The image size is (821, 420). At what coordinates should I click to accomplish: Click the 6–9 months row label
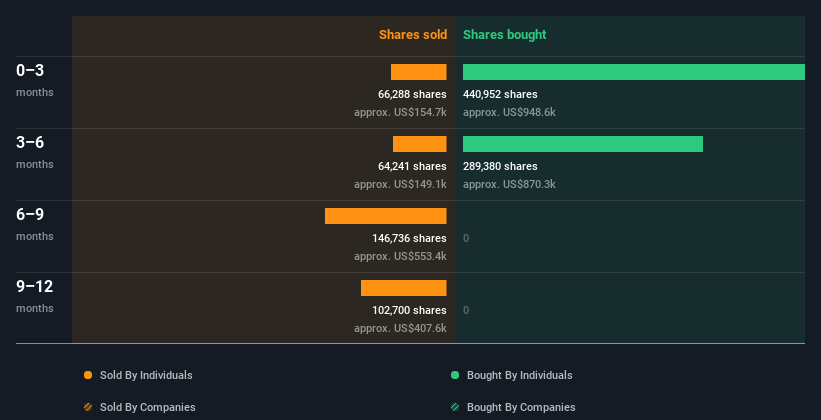tap(35, 224)
